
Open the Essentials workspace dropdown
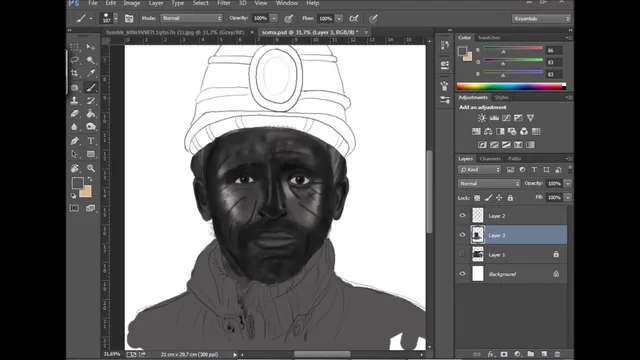541,19
